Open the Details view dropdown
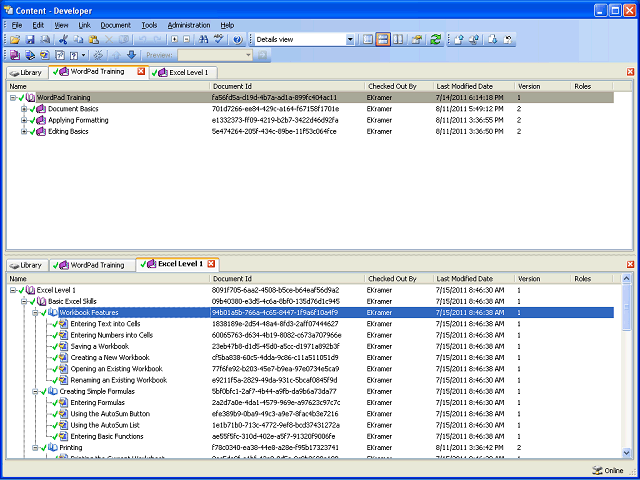Viewport: 640px width, 480px height. (350, 40)
